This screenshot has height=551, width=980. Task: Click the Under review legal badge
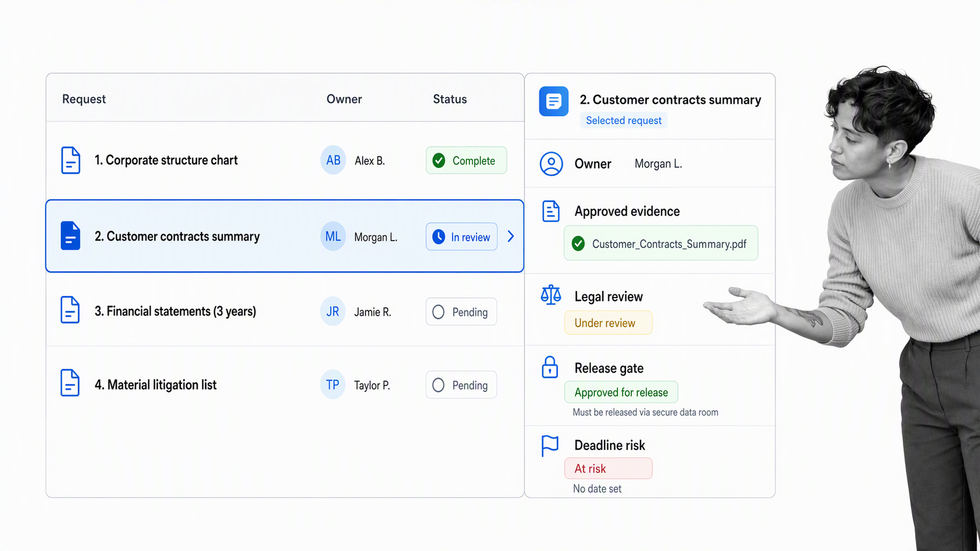pyautogui.click(x=608, y=322)
